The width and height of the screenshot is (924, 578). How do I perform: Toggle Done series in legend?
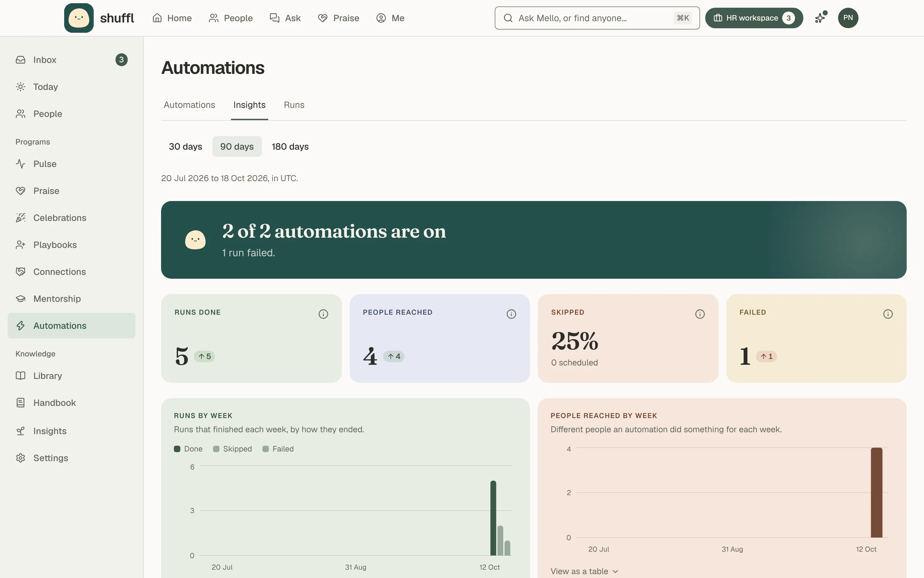click(x=188, y=449)
